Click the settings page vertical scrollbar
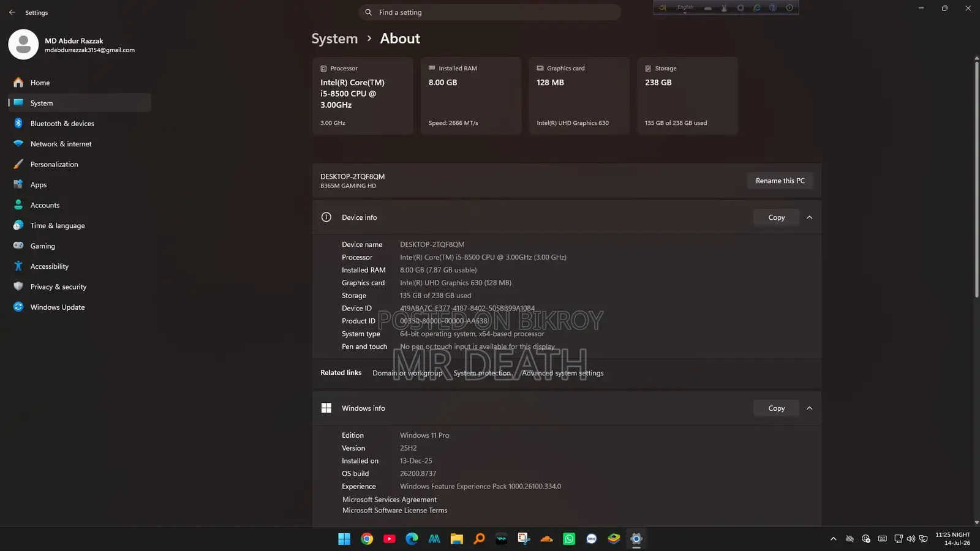980x551 pixels. (x=976, y=179)
